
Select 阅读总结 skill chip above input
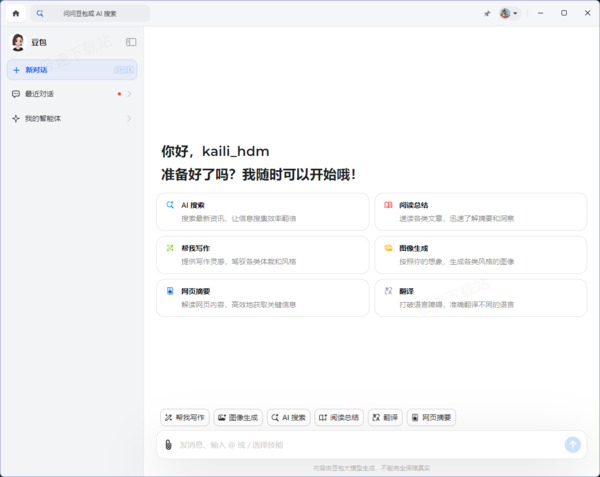(339, 417)
